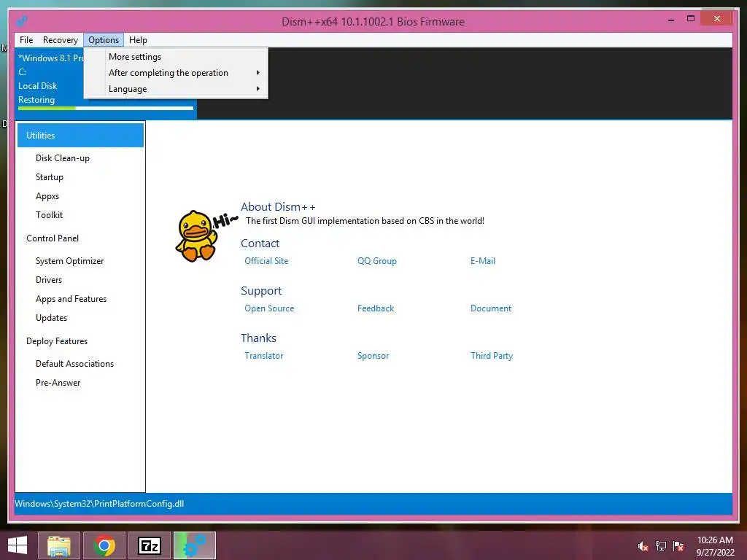This screenshot has height=560, width=747.
Task: Click the yellow duck mascot image
Action: (196, 236)
